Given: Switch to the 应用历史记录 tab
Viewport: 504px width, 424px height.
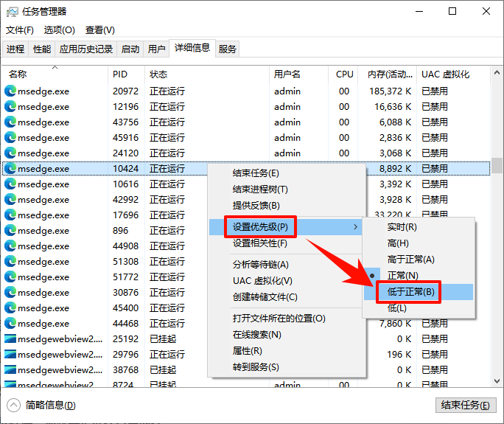Looking at the screenshot, I should (x=85, y=49).
